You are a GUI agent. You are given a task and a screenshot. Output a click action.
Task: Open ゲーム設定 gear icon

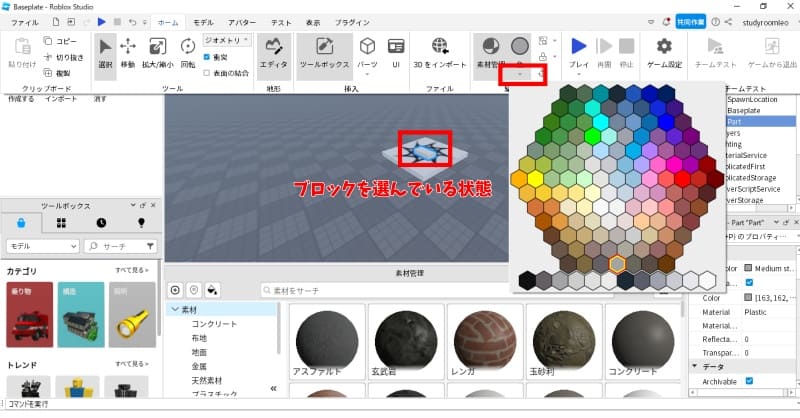click(x=664, y=46)
